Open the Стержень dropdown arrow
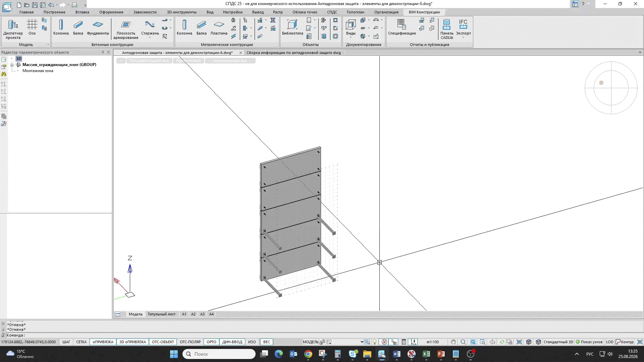 150,37
